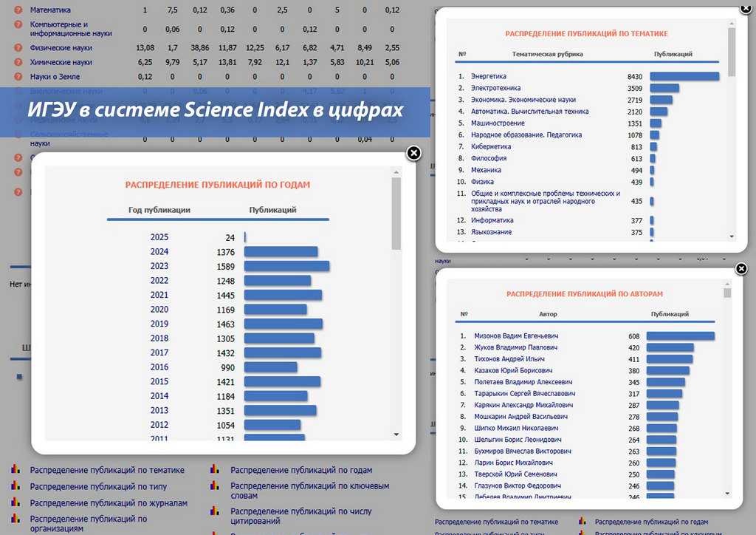Click the 2023 publications bar
The image size is (756, 535).
point(286,266)
